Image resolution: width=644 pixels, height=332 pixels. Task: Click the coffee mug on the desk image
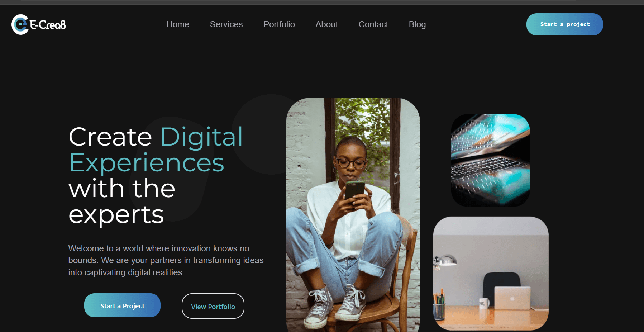point(484,303)
